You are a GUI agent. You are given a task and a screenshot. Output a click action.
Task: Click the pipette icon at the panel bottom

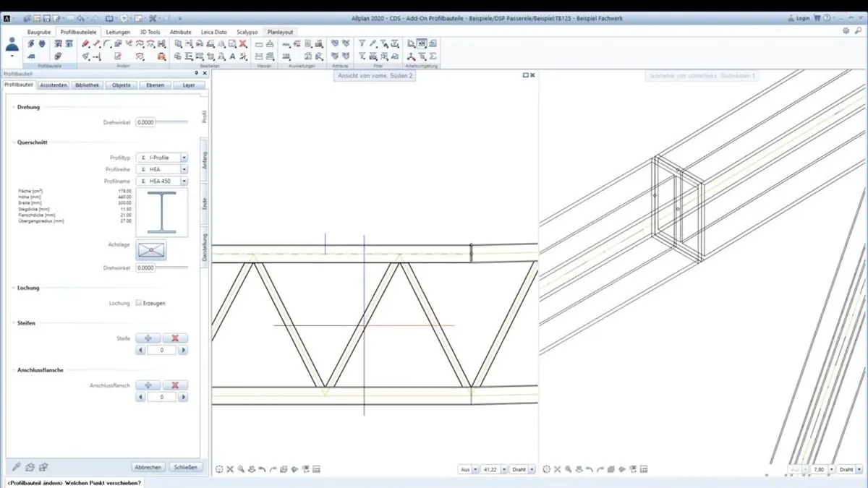point(17,467)
